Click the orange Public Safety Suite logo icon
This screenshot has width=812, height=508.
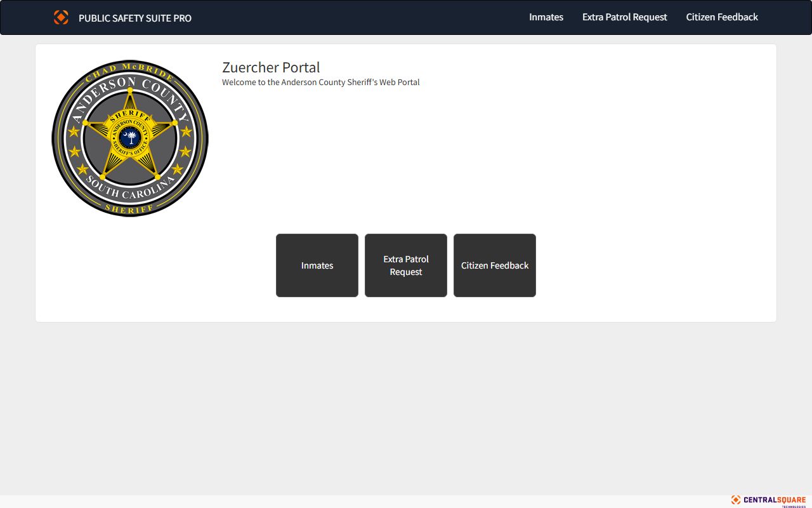(x=61, y=18)
